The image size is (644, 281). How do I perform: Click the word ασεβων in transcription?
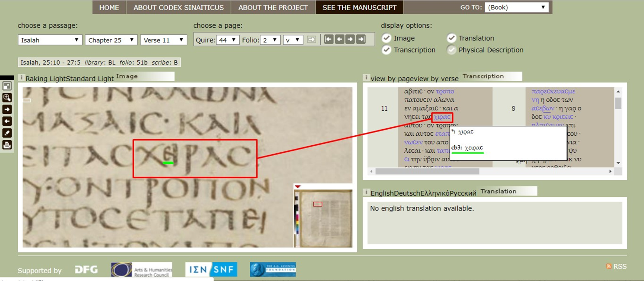tap(543, 108)
